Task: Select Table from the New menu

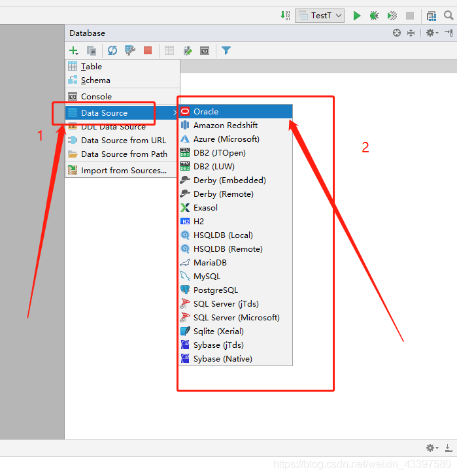Action: point(123,67)
